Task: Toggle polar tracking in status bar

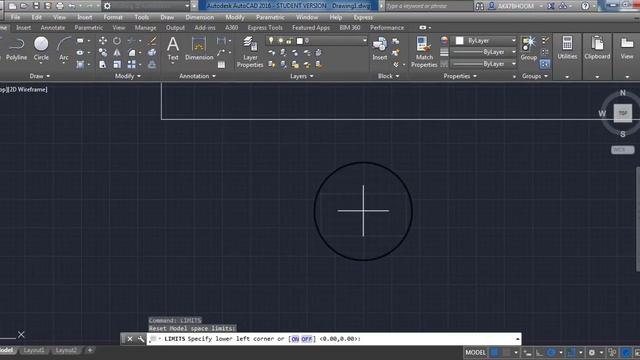Action: click(x=551, y=352)
